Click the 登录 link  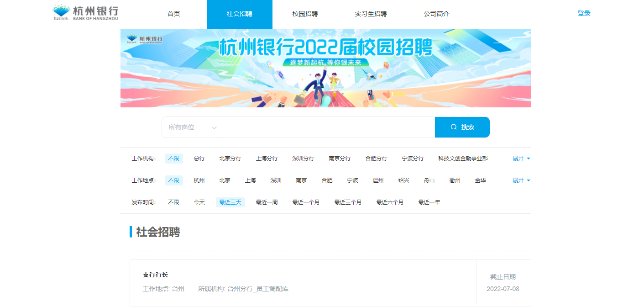[584, 14]
